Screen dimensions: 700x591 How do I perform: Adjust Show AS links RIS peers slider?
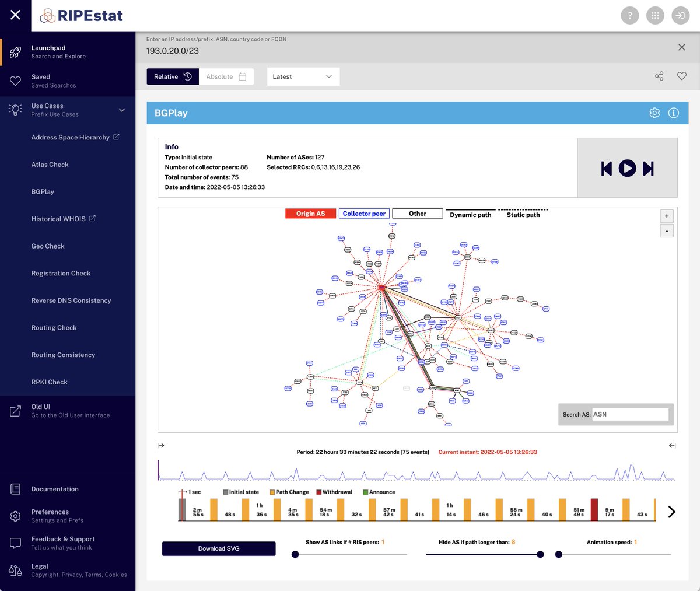point(295,554)
